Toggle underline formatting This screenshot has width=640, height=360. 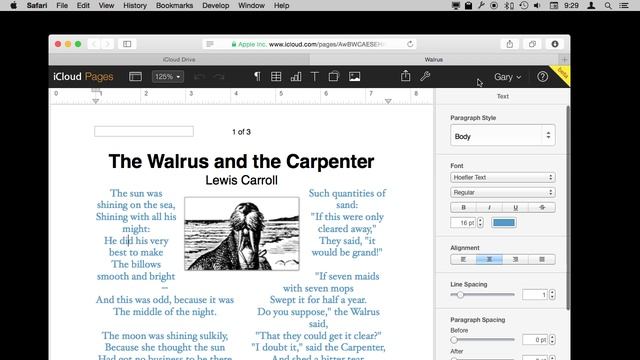[516, 207]
